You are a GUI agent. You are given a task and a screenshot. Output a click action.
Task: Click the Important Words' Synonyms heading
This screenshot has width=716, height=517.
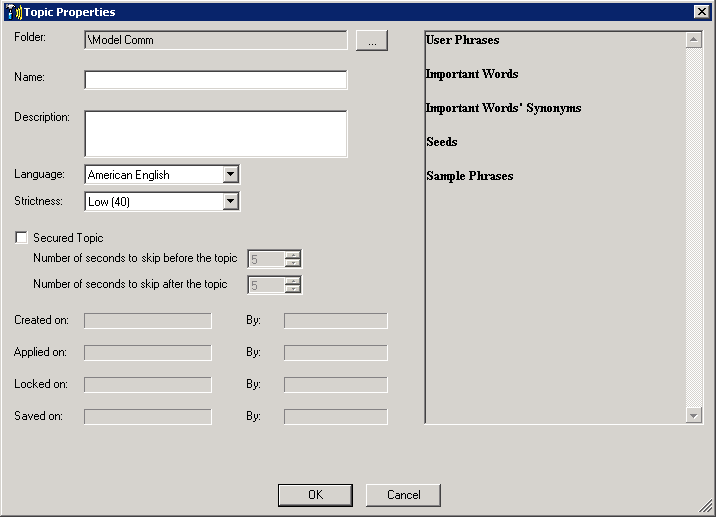point(503,108)
